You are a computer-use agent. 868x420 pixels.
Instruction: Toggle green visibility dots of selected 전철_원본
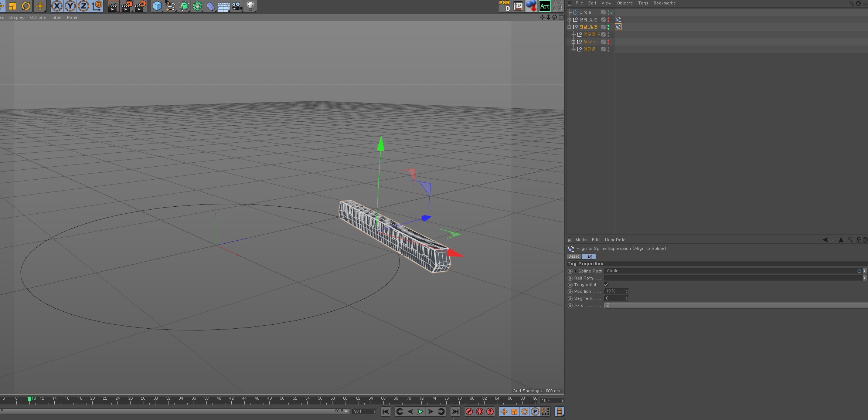pyautogui.click(x=609, y=27)
